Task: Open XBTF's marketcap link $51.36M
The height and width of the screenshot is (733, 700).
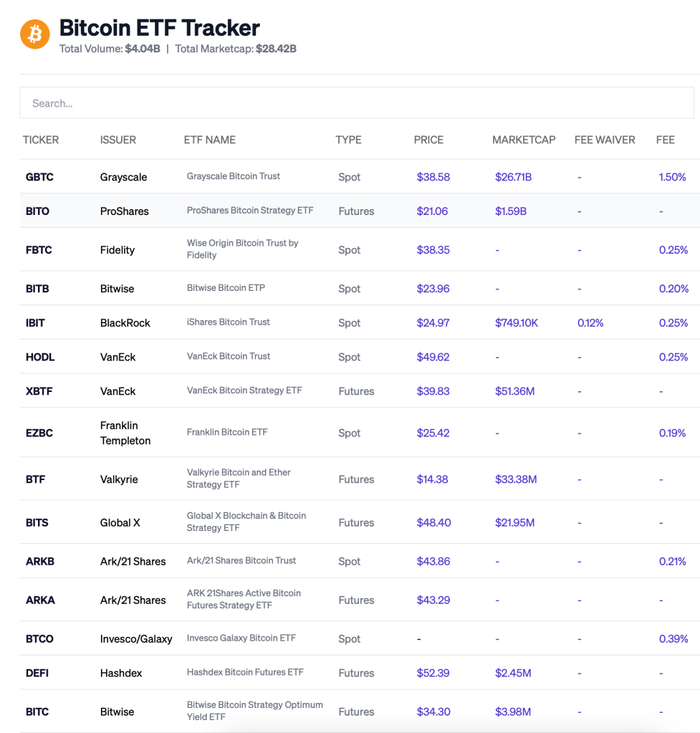Action: click(514, 391)
